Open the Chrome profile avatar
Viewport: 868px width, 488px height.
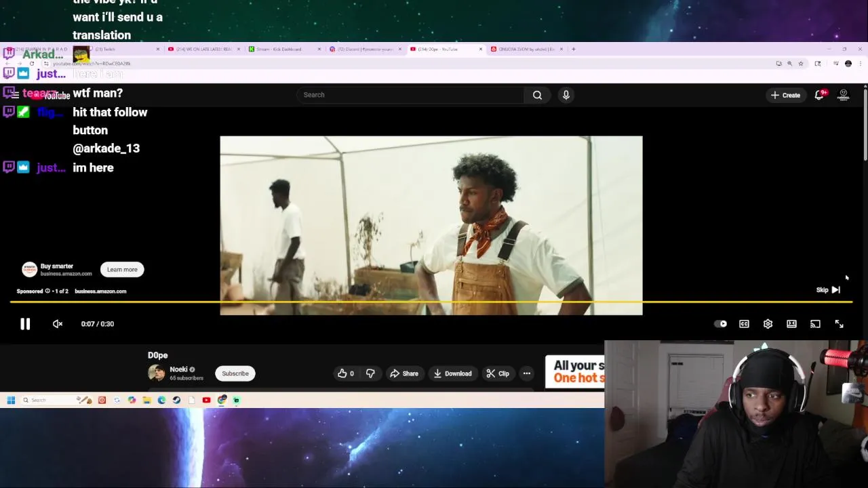pyautogui.click(x=848, y=64)
